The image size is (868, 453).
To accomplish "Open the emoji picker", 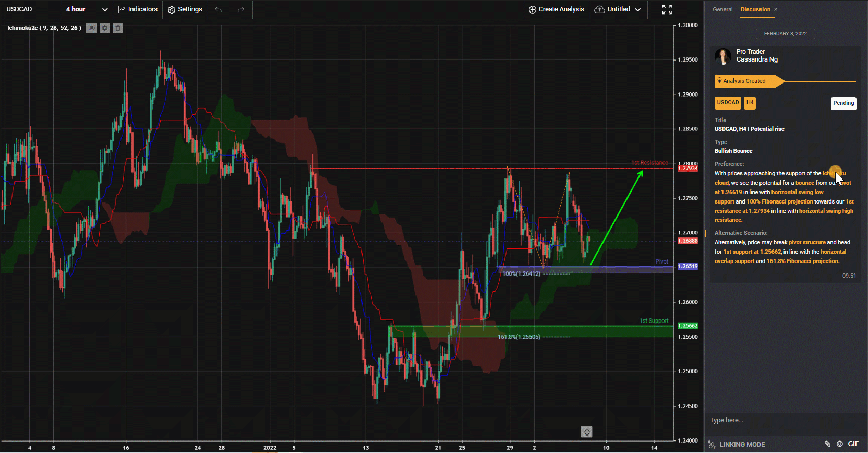I will tap(840, 444).
